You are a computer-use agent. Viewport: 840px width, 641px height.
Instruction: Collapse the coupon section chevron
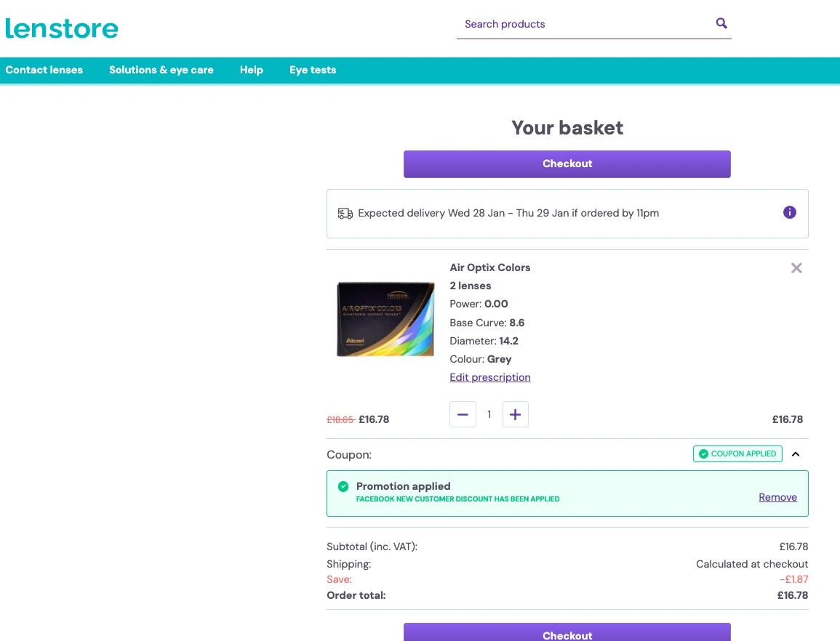tap(796, 454)
